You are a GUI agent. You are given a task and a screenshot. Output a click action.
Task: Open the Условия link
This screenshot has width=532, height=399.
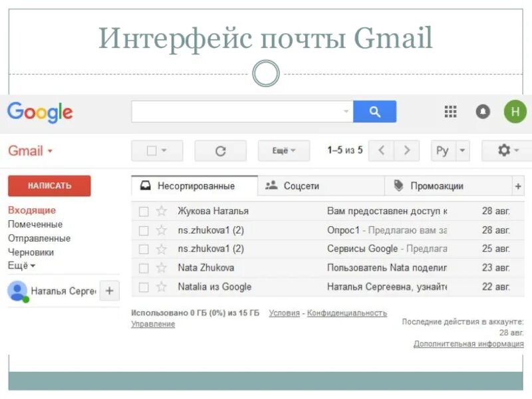pos(285,313)
